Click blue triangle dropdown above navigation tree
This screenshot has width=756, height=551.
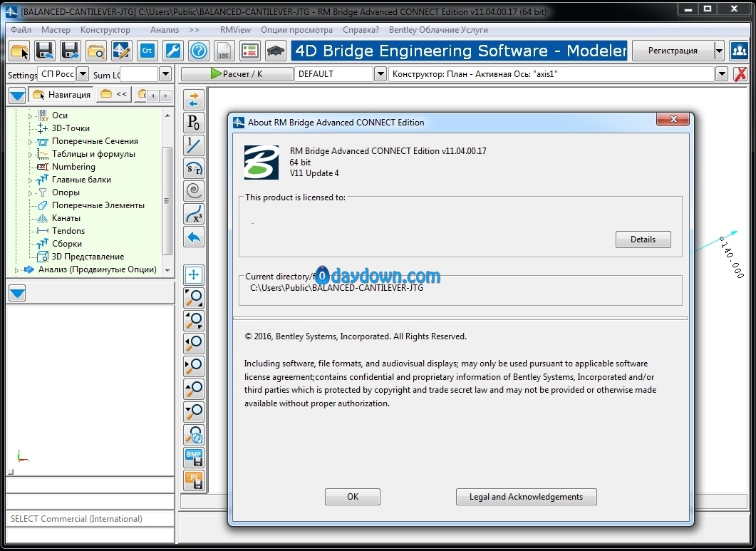pyautogui.click(x=17, y=95)
